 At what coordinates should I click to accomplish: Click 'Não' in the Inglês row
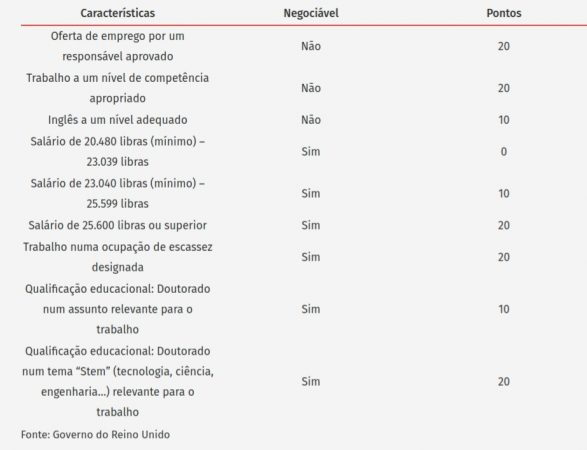click(311, 120)
